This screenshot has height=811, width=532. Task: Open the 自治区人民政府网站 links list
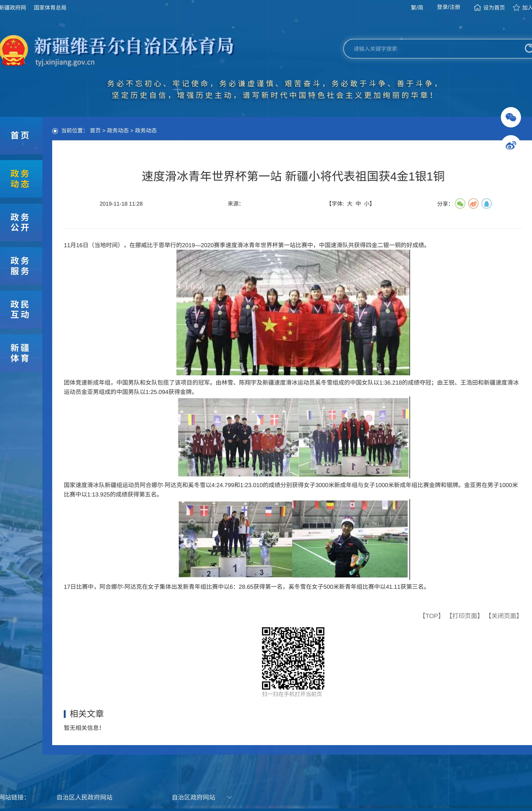point(84,797)
